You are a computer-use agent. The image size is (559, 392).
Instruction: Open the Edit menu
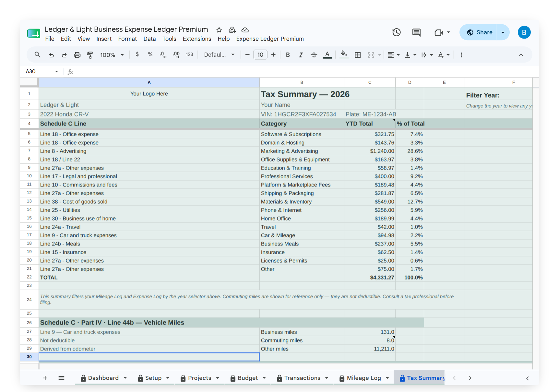(66, 39)
